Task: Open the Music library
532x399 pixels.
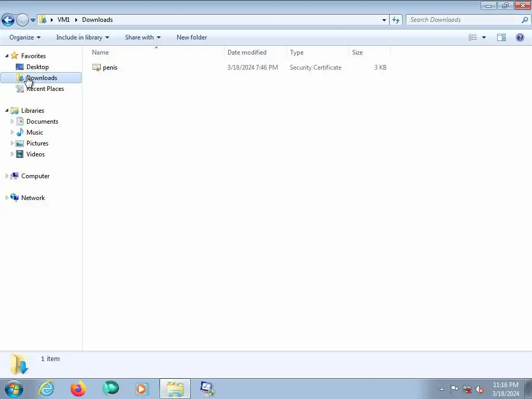Action: pyautogui.click(x=35, y=132)
